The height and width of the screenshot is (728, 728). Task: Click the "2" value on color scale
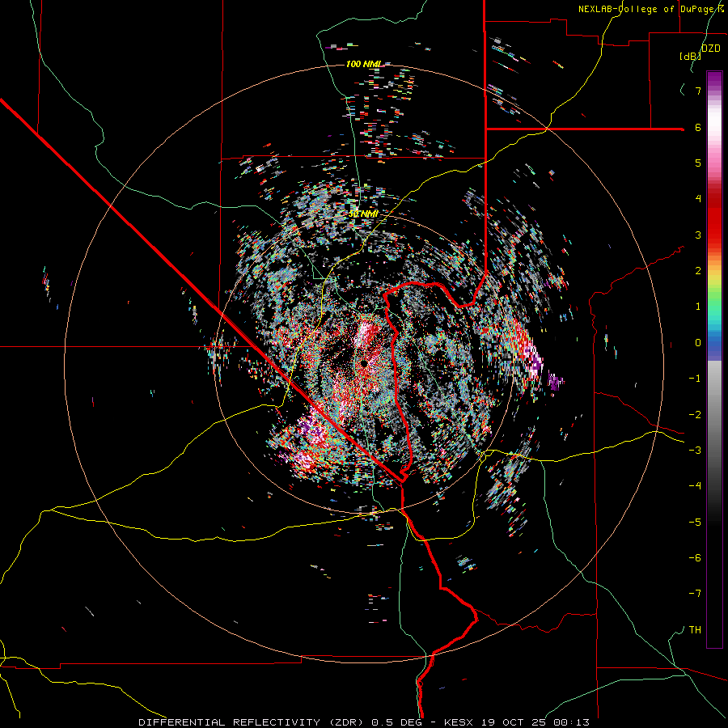(x=698, y=271)
